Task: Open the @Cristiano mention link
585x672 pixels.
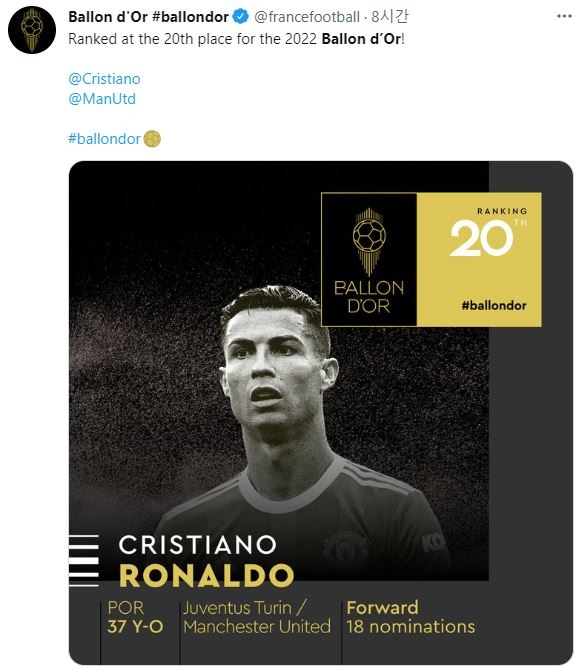Action: (104, 79)
